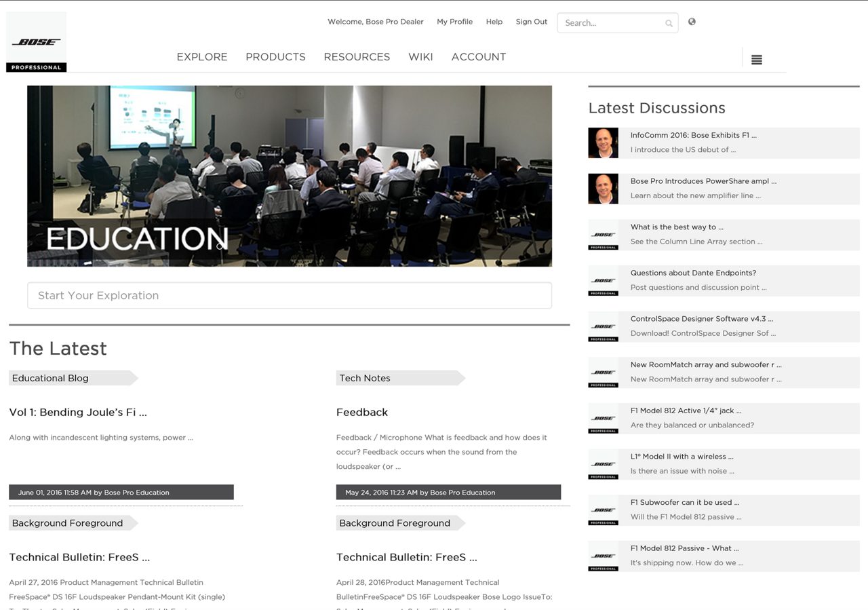Viewport: 868px width, 610px height.
Task: Open the ACCOUNT menu
Action: (x=479, y=57)
